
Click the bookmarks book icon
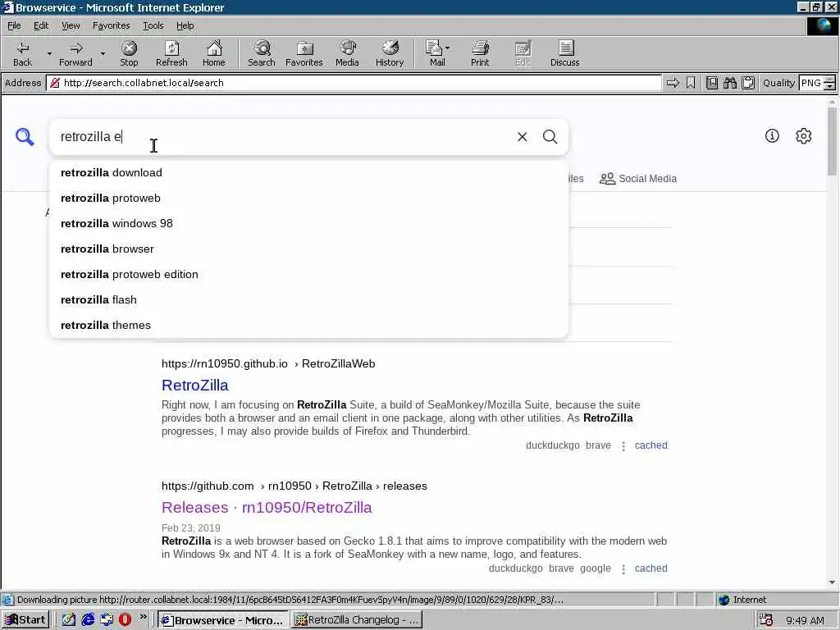coord(712,83)
